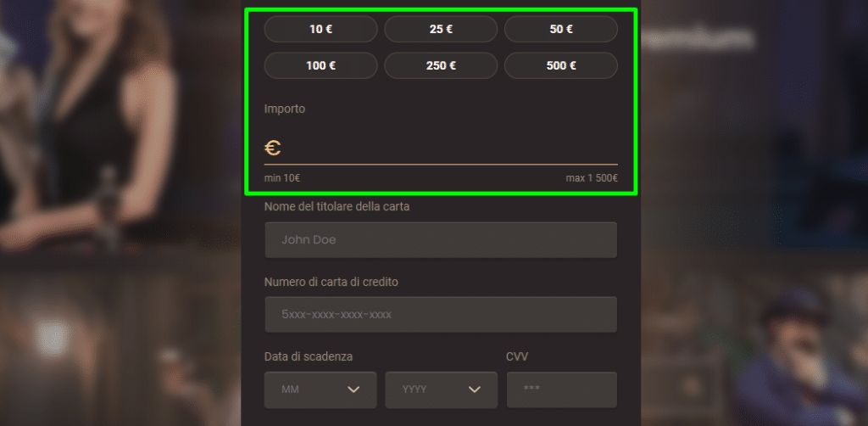Click the Nome del titolare della carta label
Viewport: 868px width, 426px height.
337,207
